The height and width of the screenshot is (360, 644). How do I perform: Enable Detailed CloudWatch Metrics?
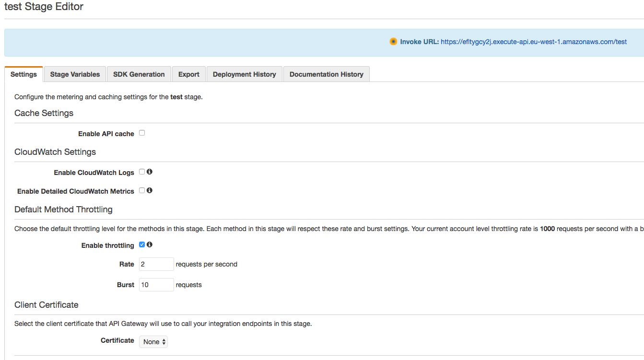[141, 190]
